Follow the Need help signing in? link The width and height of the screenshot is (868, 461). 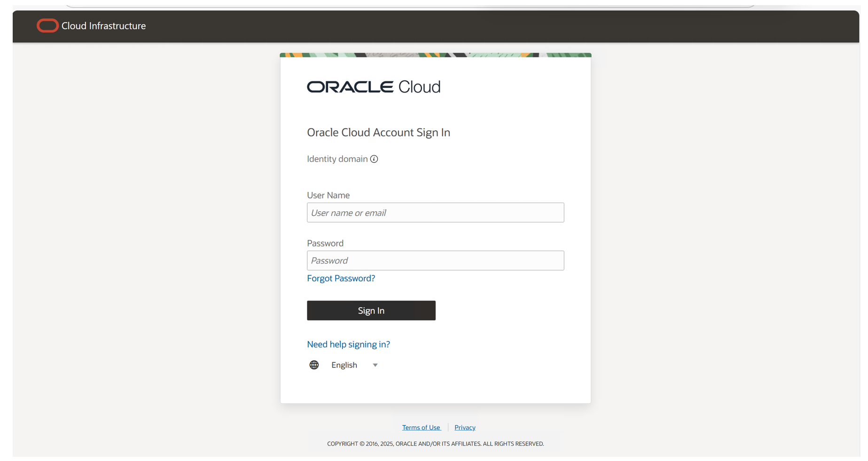348,344
